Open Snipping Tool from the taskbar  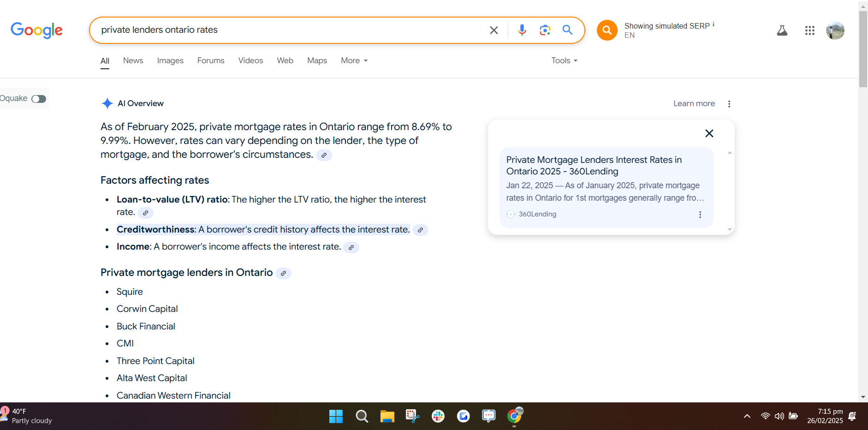click(x=412, y=416)
